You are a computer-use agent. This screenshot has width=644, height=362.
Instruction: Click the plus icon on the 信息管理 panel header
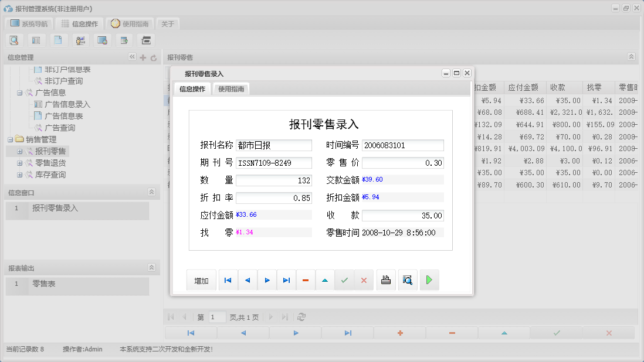(x=143, y=57)
